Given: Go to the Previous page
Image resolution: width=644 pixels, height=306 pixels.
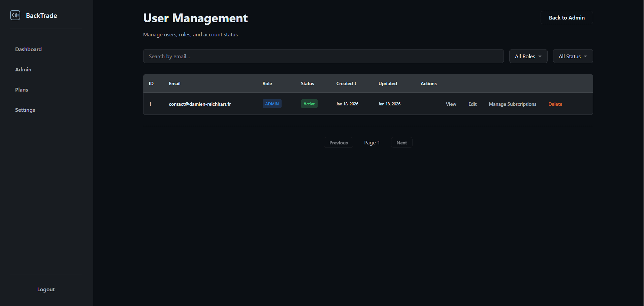Looking at the screenshot, I should pyautogui.click(x=338, y=143).
